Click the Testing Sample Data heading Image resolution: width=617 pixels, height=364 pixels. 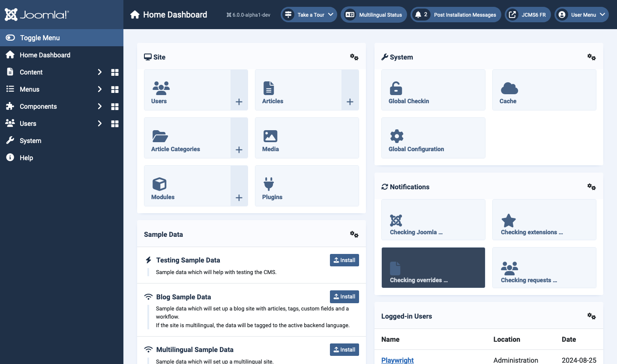tap(188, 260)
